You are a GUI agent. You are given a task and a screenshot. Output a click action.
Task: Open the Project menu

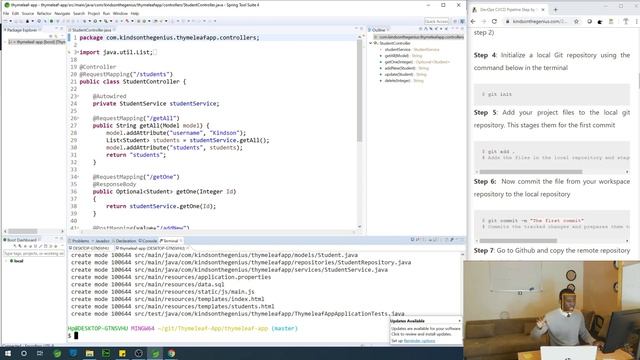[93, 13]
